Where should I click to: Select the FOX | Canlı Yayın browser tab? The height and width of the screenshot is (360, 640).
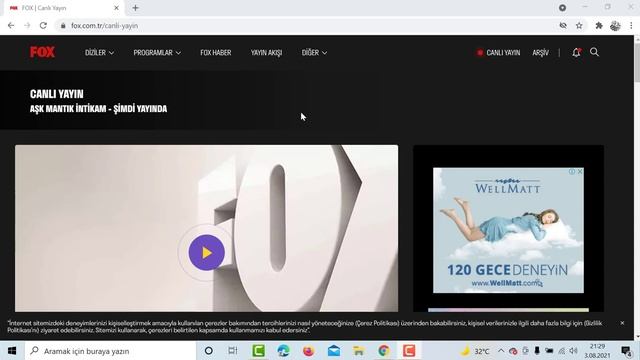(x=63, y=8)
